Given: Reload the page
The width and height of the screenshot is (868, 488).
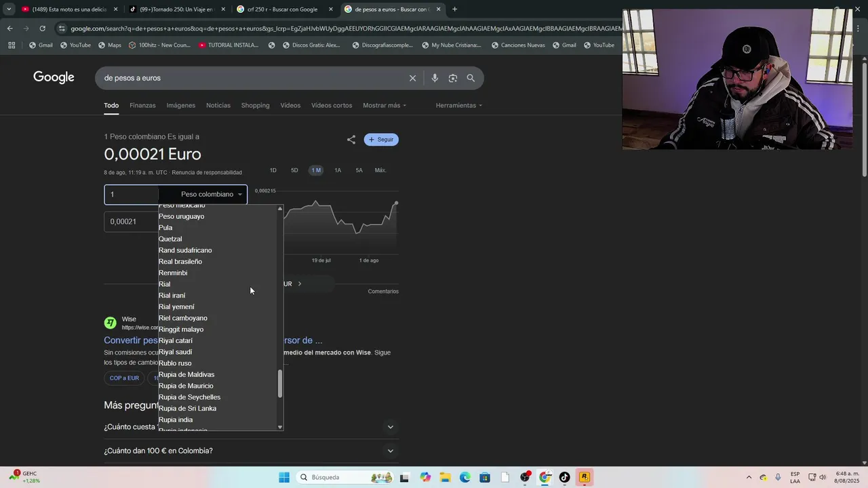Looking at the screenshot, I should coord(42,28).
